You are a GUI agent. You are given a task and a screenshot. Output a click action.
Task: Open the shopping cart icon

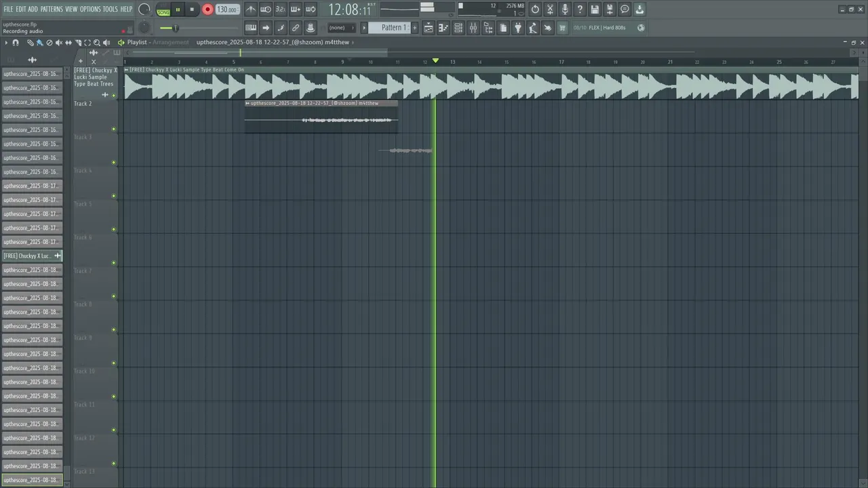point(562,28)
